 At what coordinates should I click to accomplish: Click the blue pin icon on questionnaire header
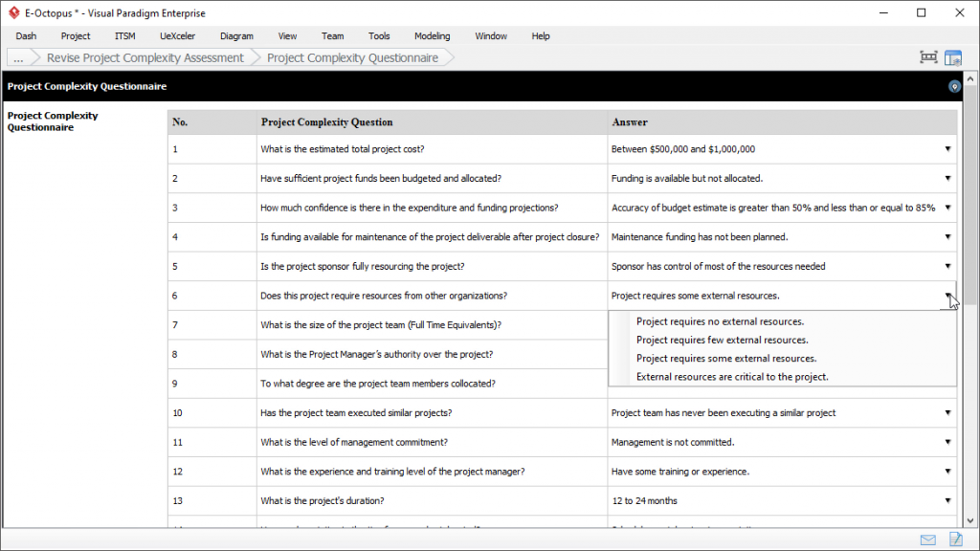(x=953, y=86)
